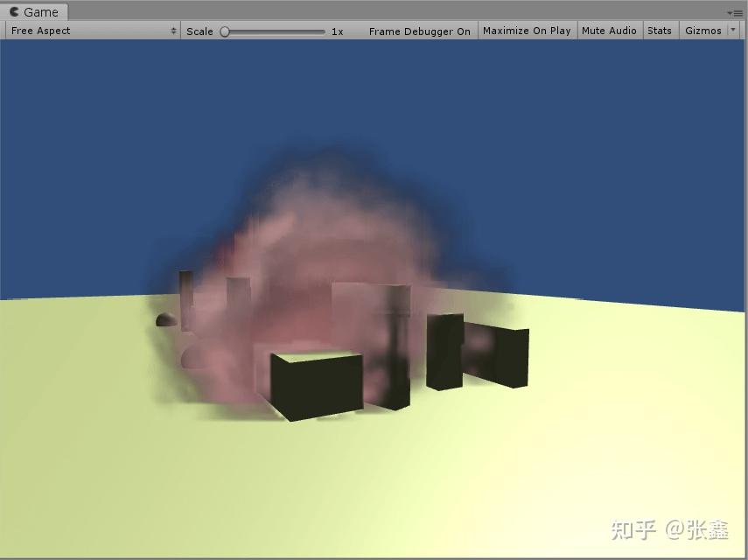Open the Free Aspect aspect-ratio dropdown
748x560 pixels.
point(87,31)
